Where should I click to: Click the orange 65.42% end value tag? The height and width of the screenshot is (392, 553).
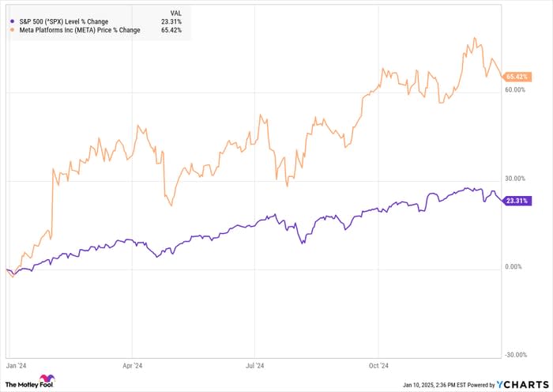coord(517,77)
